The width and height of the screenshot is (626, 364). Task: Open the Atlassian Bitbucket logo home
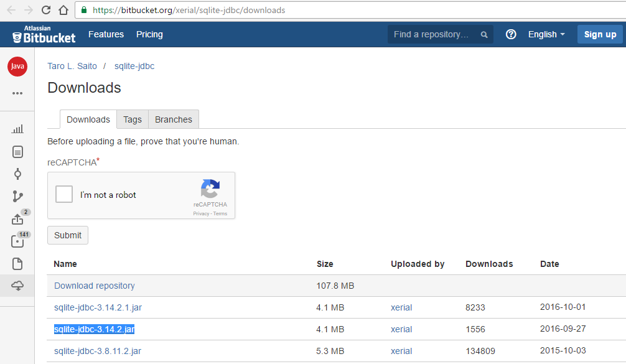point(44,34)
